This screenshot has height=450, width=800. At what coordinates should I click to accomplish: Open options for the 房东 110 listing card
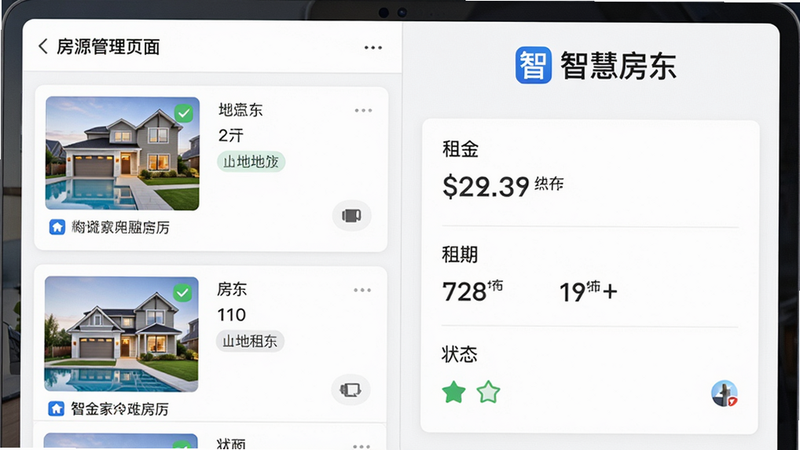pyautogui.click(x=362, y=290)
